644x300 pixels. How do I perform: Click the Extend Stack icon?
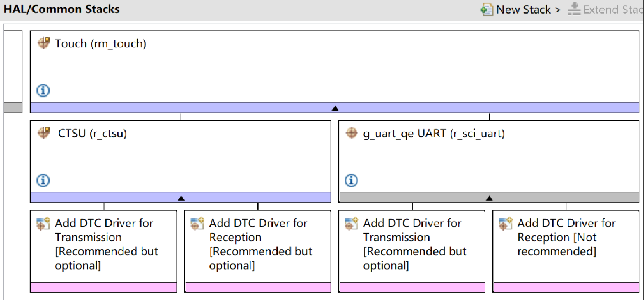pyautogui.click(x=574, y=9)
